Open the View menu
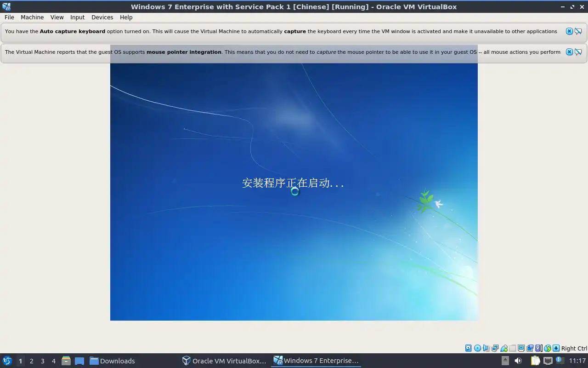Image resolution: width=588 pixels, height=368 pixels. click(57, 17)
